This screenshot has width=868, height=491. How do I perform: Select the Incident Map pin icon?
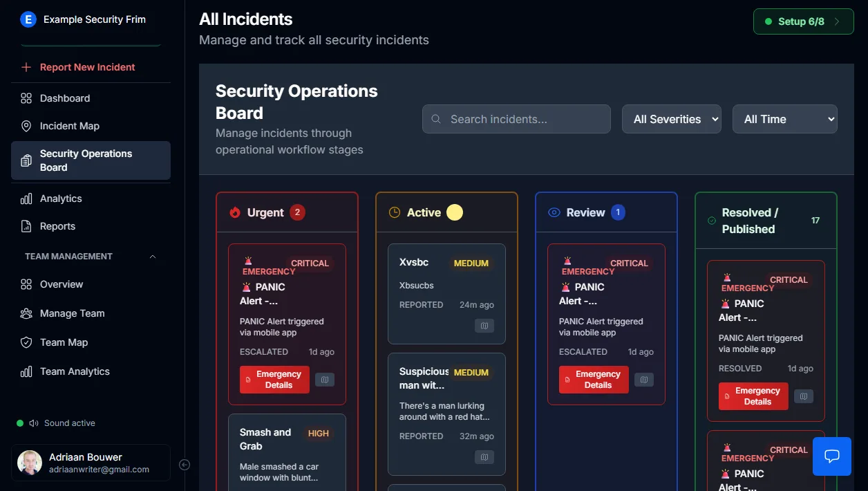tap(28, 126)
